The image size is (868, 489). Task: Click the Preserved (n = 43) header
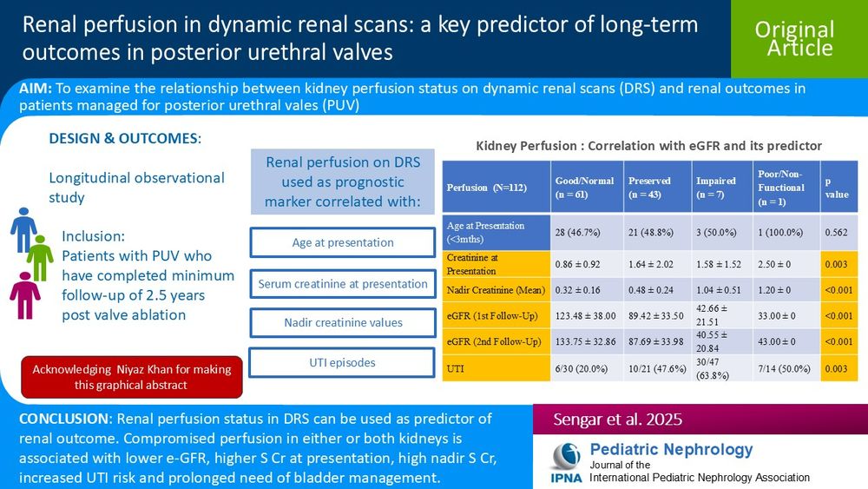click(658, 188)
